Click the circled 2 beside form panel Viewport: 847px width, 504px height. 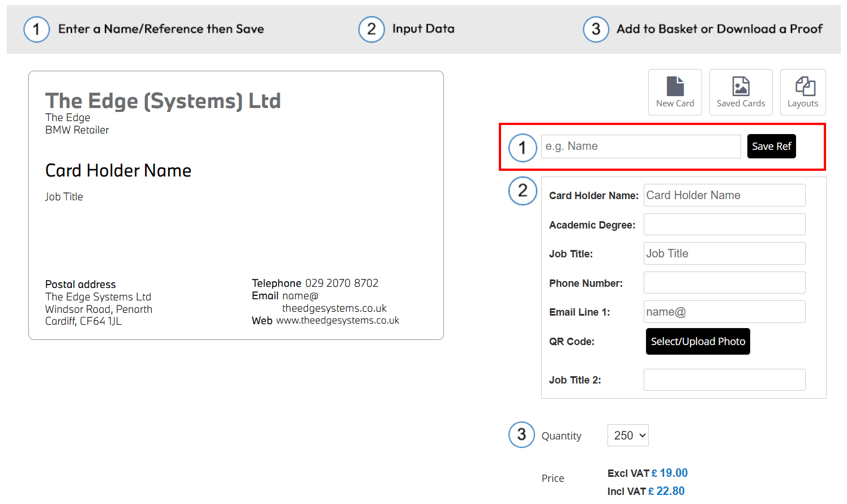coord(523,191)
